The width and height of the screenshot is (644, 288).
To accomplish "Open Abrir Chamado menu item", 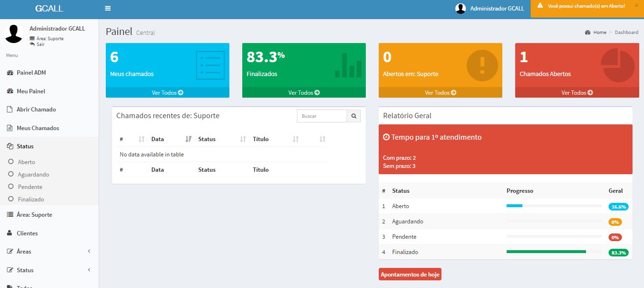I will pyautogui.click(x=36, y=110).
